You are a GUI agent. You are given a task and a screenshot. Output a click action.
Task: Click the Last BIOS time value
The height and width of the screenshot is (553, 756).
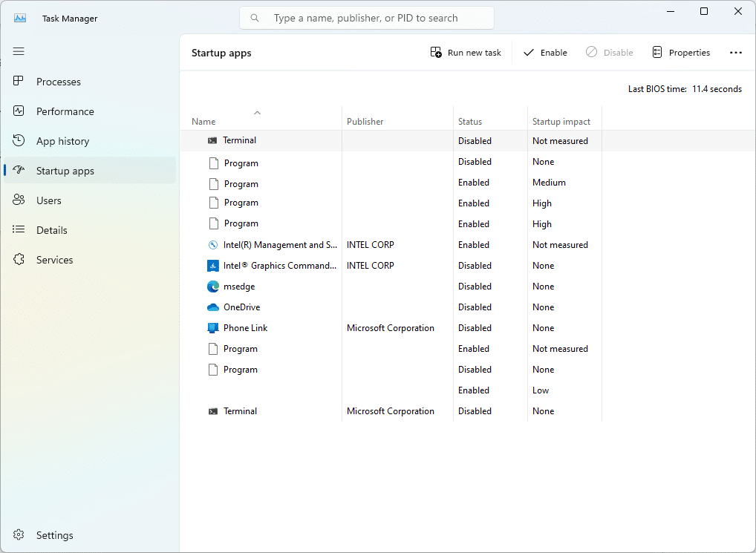(717, 89)
